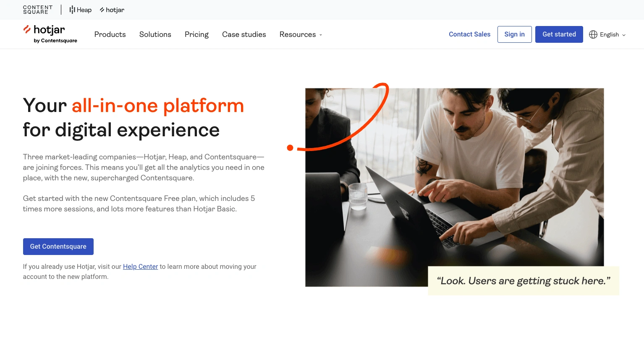Expand the Resources dropdown menu
Screen dimensions: 644x346
[301, 34]
